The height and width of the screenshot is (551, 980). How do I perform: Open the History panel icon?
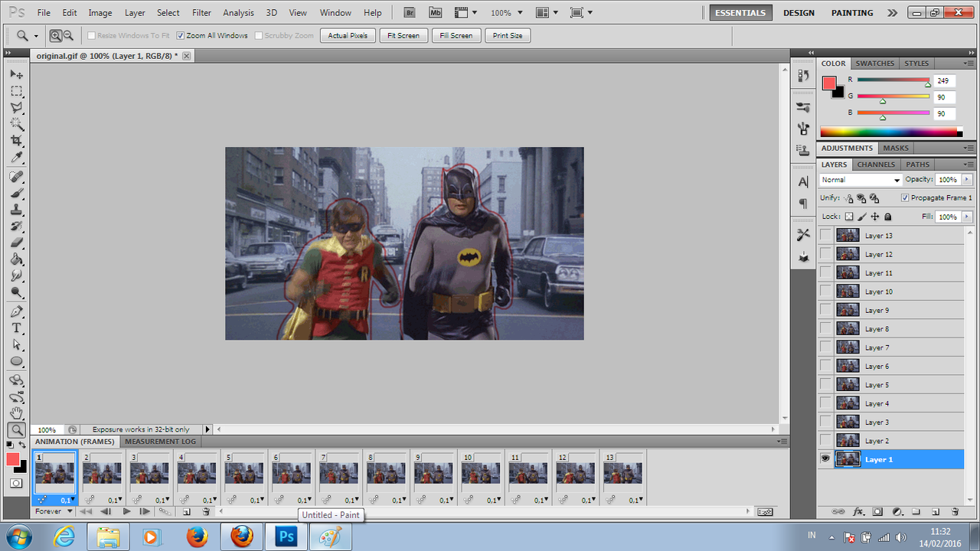tap(803, 75)
